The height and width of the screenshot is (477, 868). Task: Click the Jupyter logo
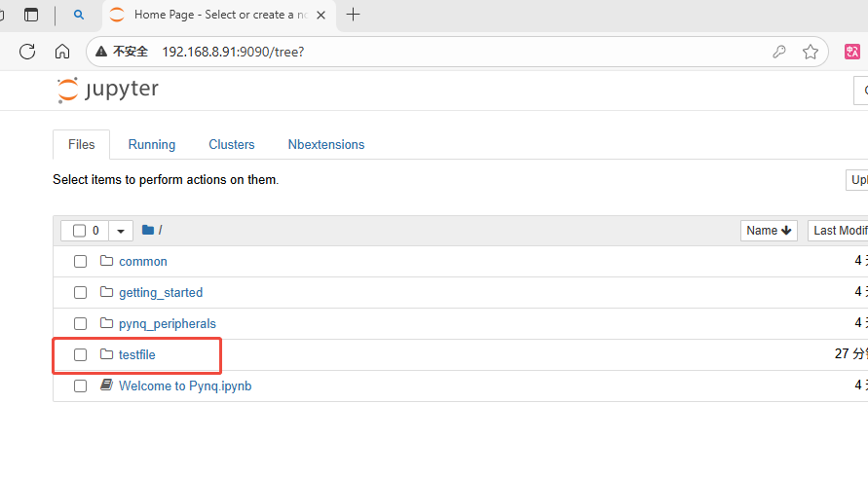coord(107,91)
